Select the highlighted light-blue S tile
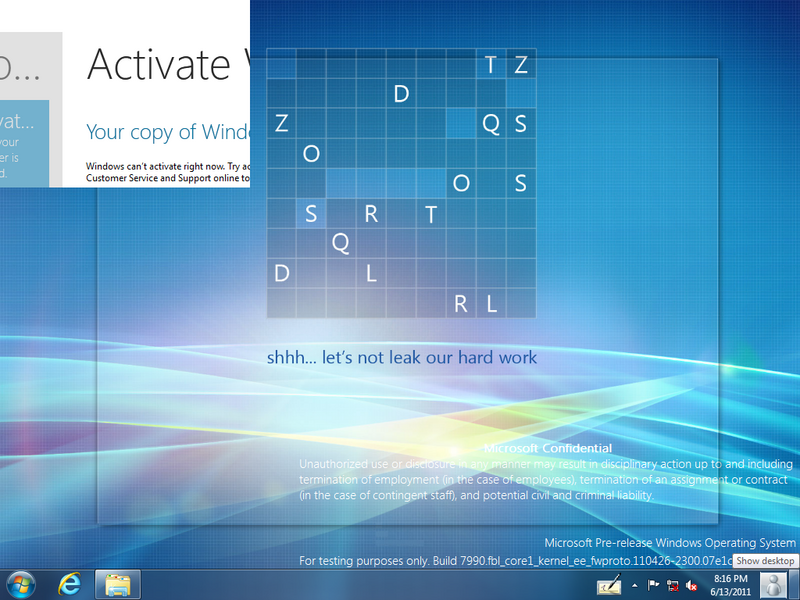 [x=311, y=213]
